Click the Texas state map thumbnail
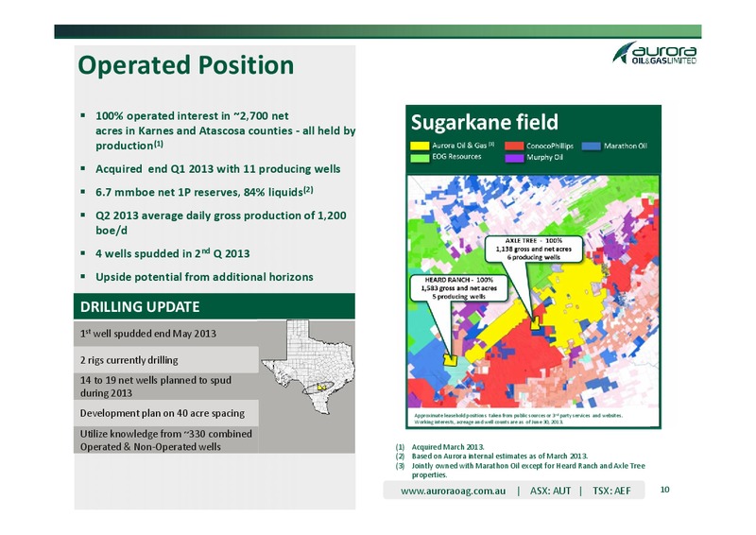Viewport: 756px width, 535px height. pyautogui.click(x=309, y=368)
